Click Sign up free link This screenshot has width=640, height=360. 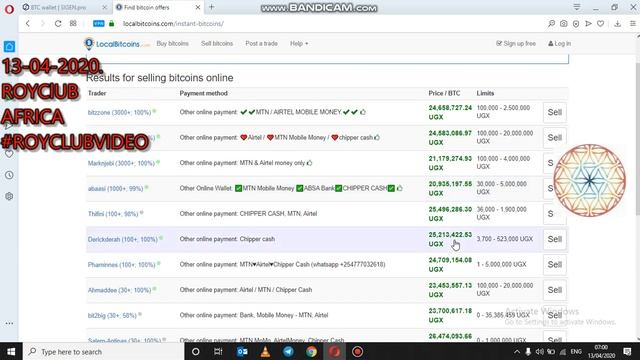click(516, 43)
